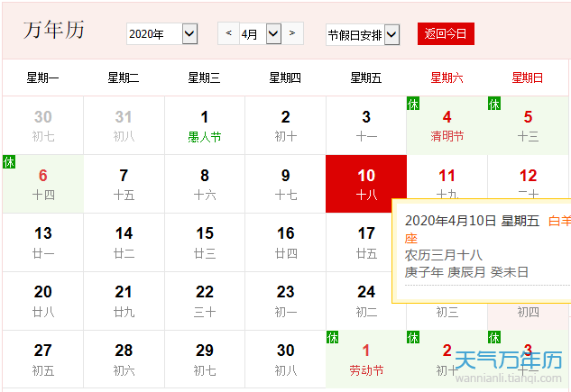Image resolution: width=571 pixels, height=392 pixels.
Task: Select April 5 十三
Action: coord(528,125)
